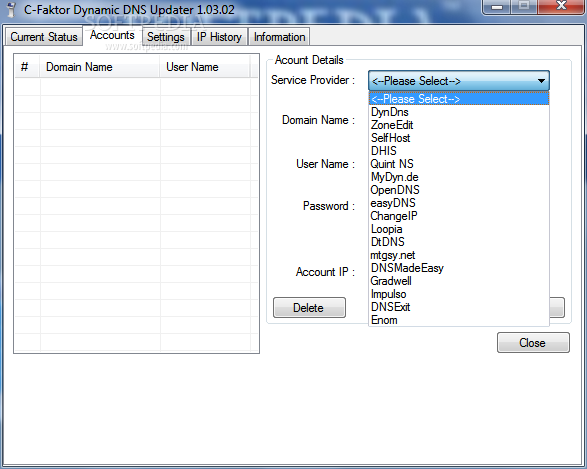
Task: Minimize the DNS Updater window
Action: point(496,7)
